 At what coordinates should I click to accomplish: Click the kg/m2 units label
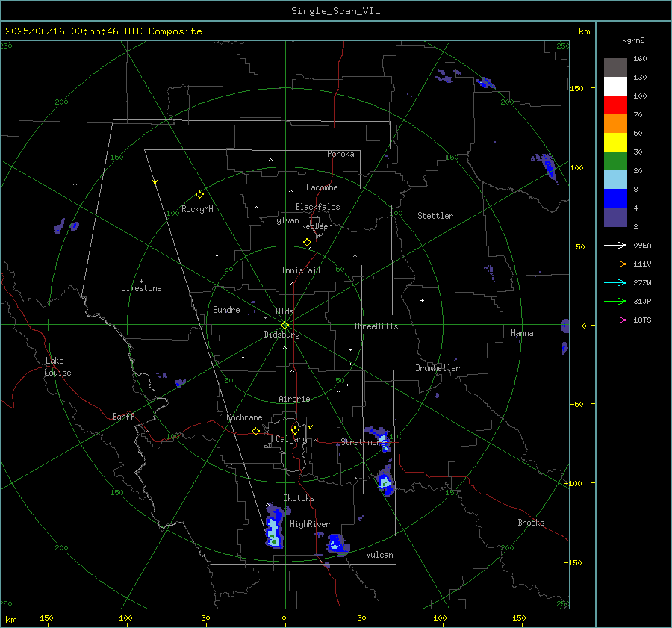pyautogui.click(x=633, y=40)
